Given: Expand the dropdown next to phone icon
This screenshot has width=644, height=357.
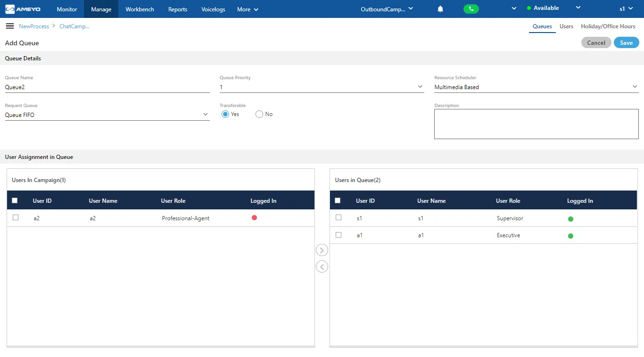Looking at the screenshot, I should (514, 8).
